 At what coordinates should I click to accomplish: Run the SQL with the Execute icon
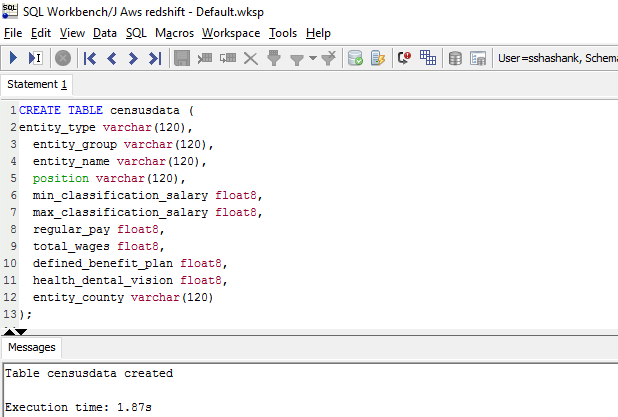[14, 58]
